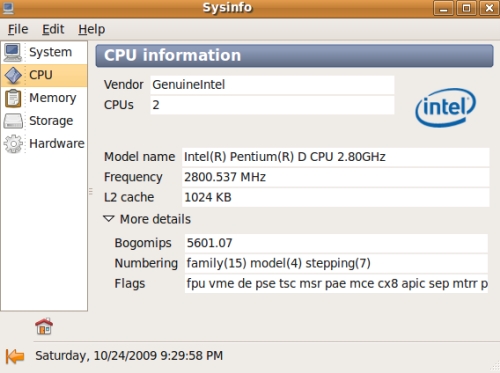Minimize the Sysinfo window
The image size is (500, 373).
pyautogui.click(x=443, y=8)
